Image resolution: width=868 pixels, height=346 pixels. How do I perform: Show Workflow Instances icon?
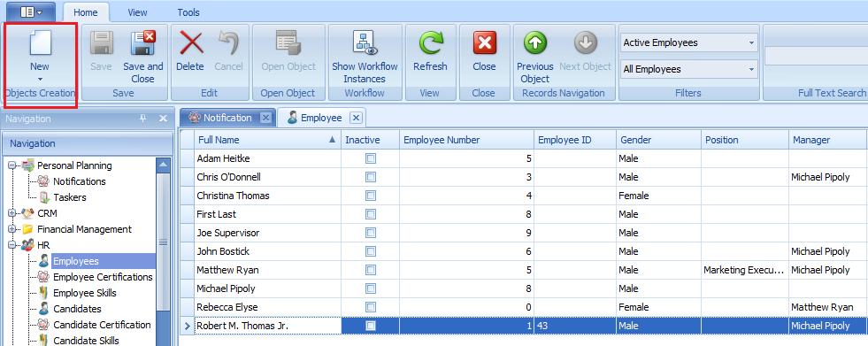(365, 43)
